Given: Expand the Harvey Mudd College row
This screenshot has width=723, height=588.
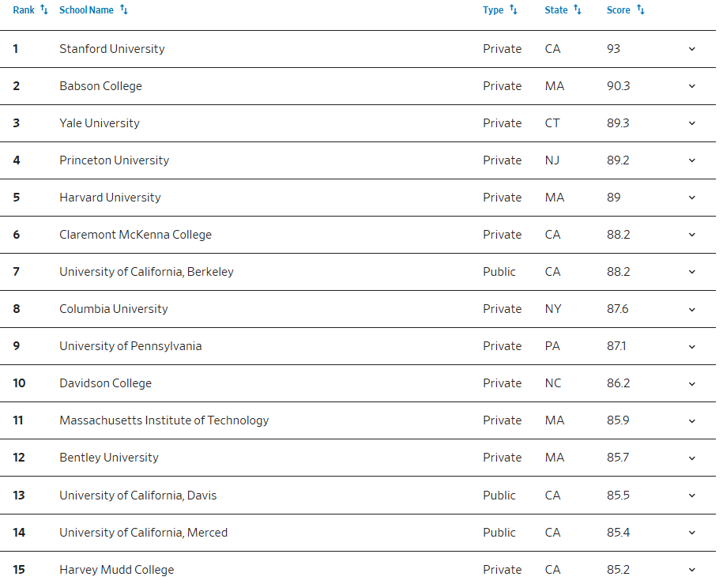Looking at the screenshot, I should click(x=692, y=570).
